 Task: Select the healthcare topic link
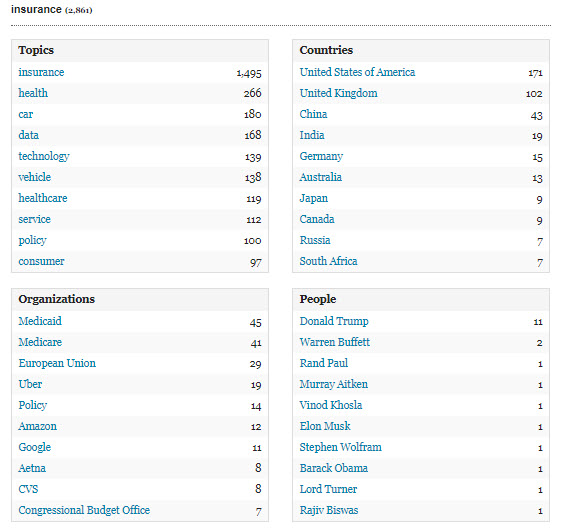[x=43, y=198]
